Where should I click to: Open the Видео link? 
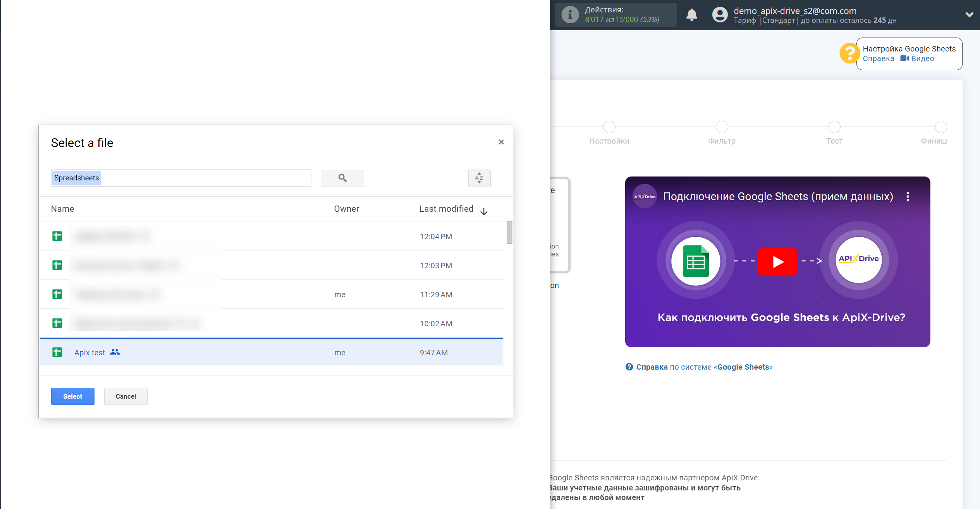coord(917,59)
